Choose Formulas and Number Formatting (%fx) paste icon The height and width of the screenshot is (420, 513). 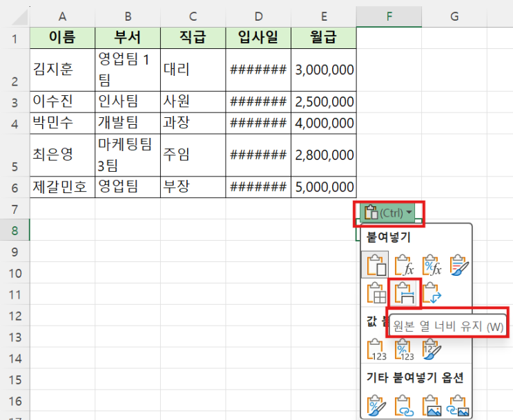click(x=432, y=265)
